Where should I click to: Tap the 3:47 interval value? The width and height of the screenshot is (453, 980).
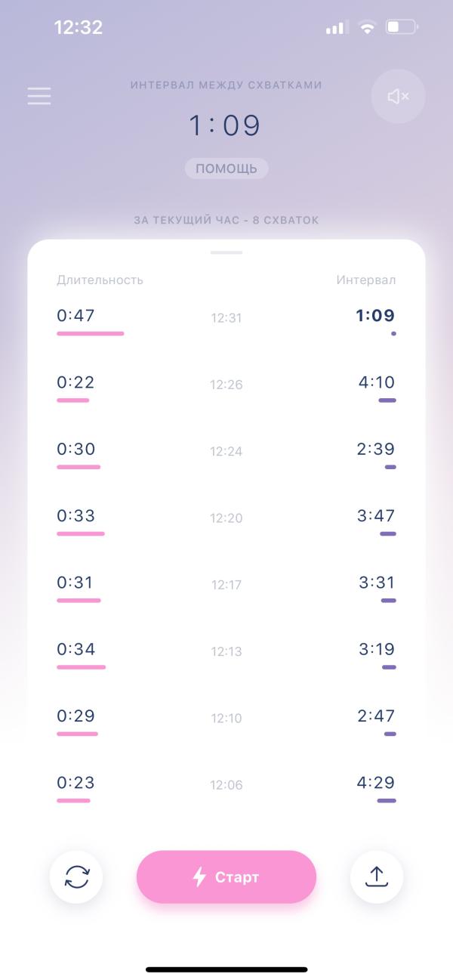click(376, 516)
